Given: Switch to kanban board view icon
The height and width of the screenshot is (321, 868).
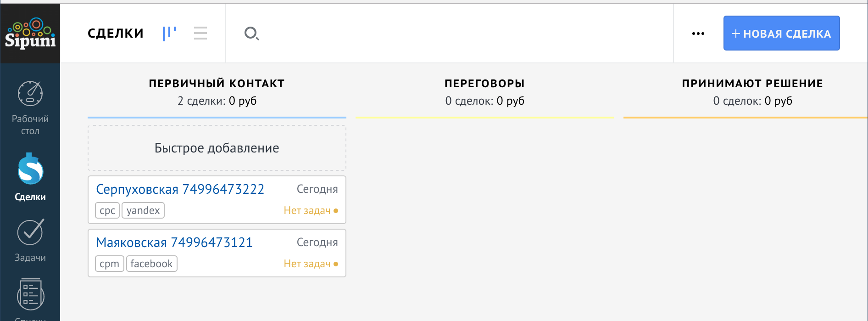Looking at the screenshot, I should pyautogui.click(x=169, y=33).
